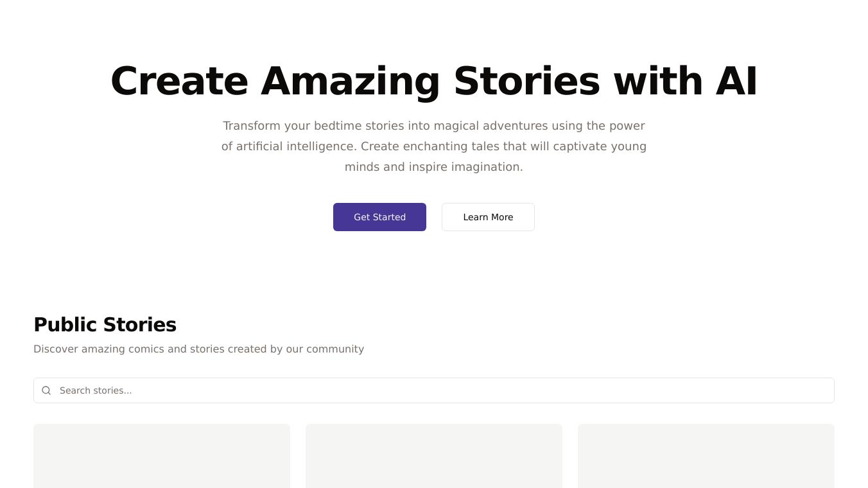868x488 pixels.
Task: Click the Public Stories section heading
Action: [x=105, y=325]
